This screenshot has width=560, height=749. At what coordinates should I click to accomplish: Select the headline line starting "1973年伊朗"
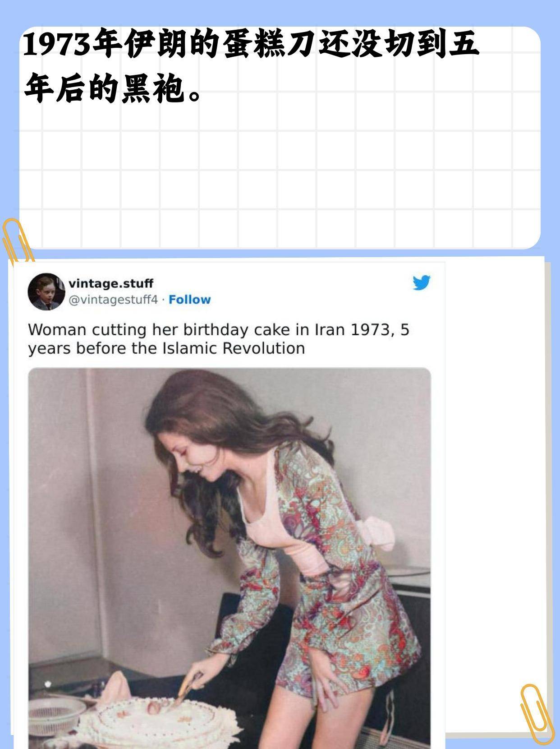click(251, 46)
